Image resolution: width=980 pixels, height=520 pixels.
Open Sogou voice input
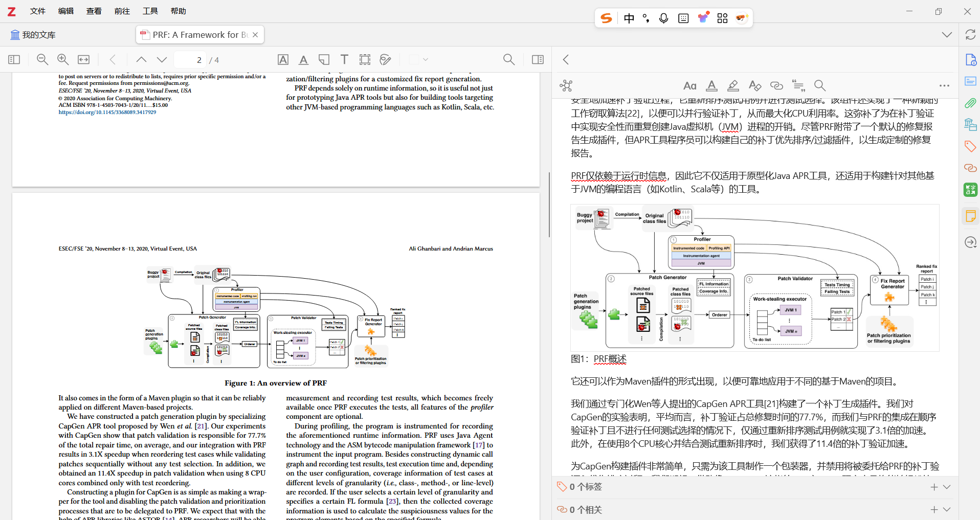click(663, 18)
